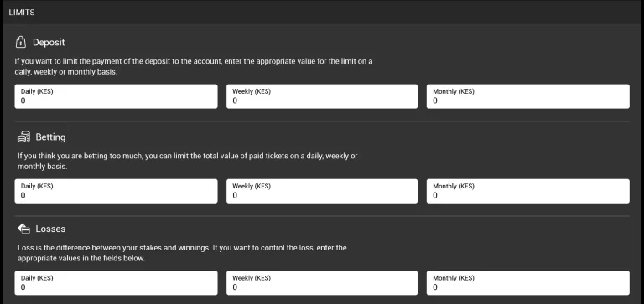This screenshot has width=644, height=304.
Task: Select the LIMITS header title
Action: coord(22,13)
